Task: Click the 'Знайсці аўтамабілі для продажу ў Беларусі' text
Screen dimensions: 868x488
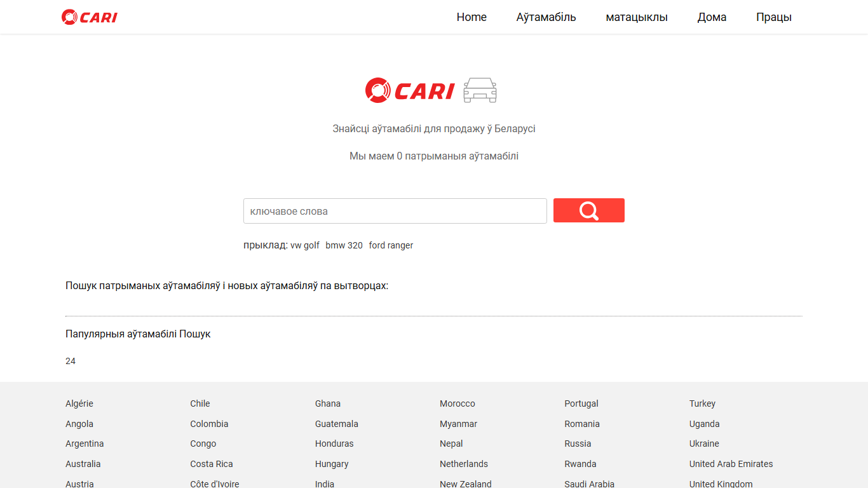Action: click(434, 128)
